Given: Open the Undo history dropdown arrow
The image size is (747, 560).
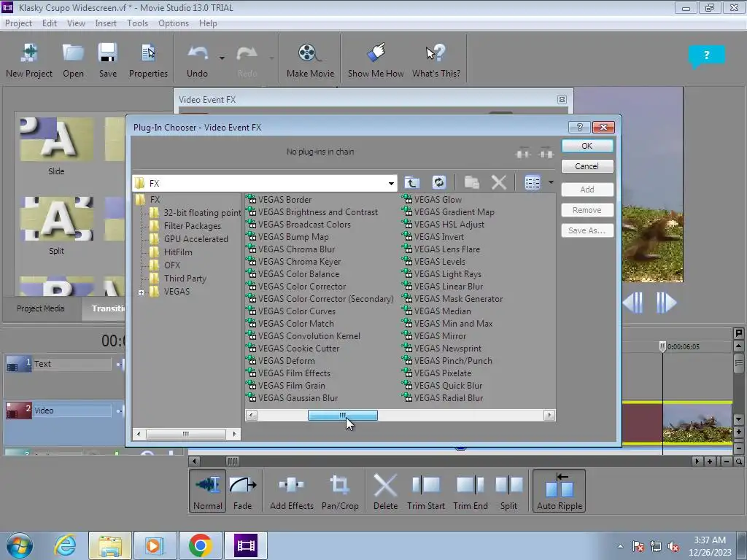Looking at the screenshot, I should (x=222, y=58).
